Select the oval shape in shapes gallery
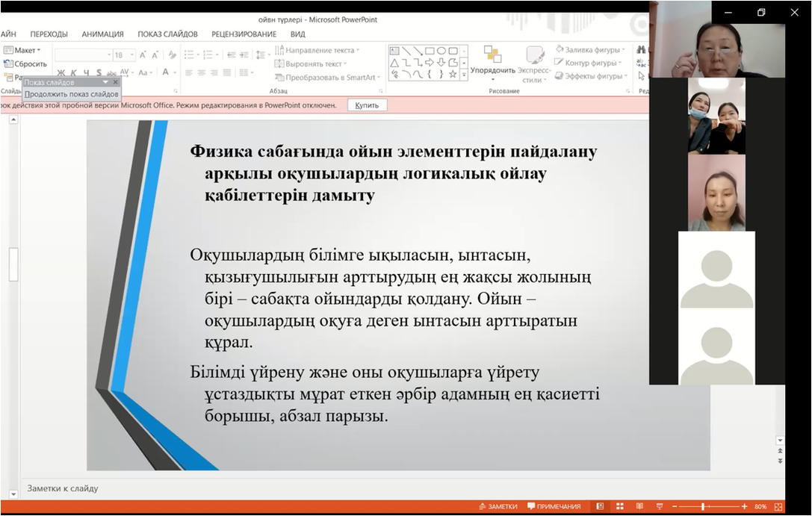The width and height of the screenshot is (812, 516). pos(441,51)
